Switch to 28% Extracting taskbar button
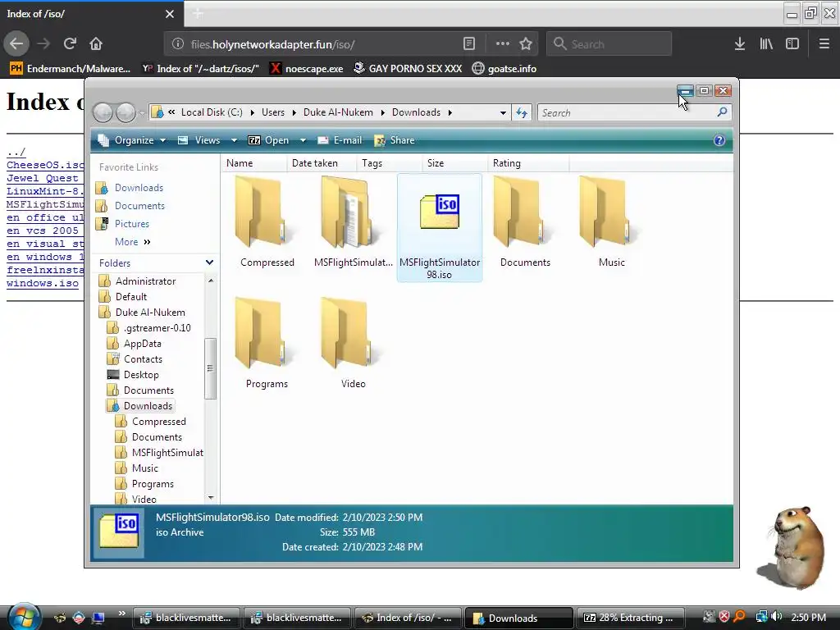 631,619
